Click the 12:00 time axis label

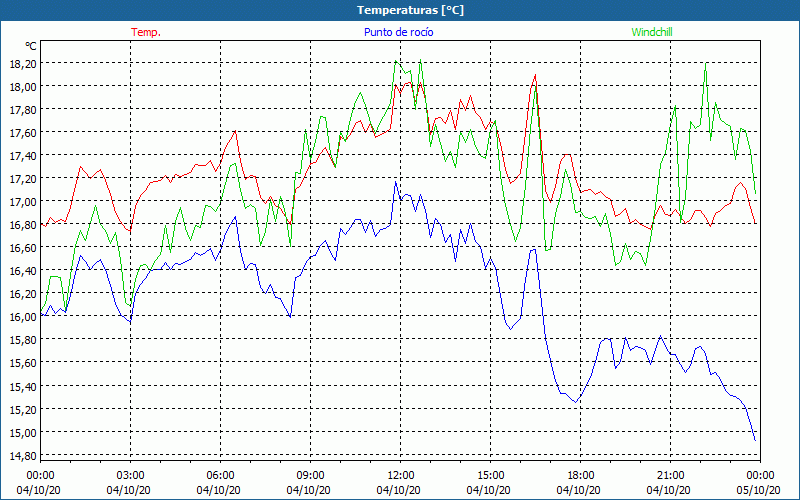[x=401, y=475]
